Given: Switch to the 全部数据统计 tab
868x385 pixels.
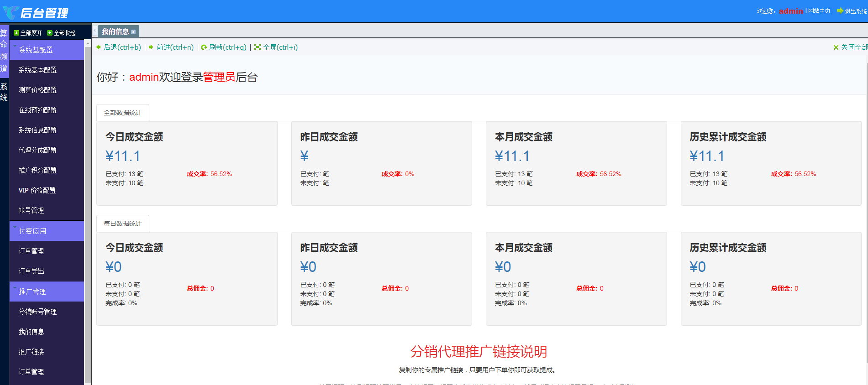Looking at the screenshot, I should pos(122,113).
